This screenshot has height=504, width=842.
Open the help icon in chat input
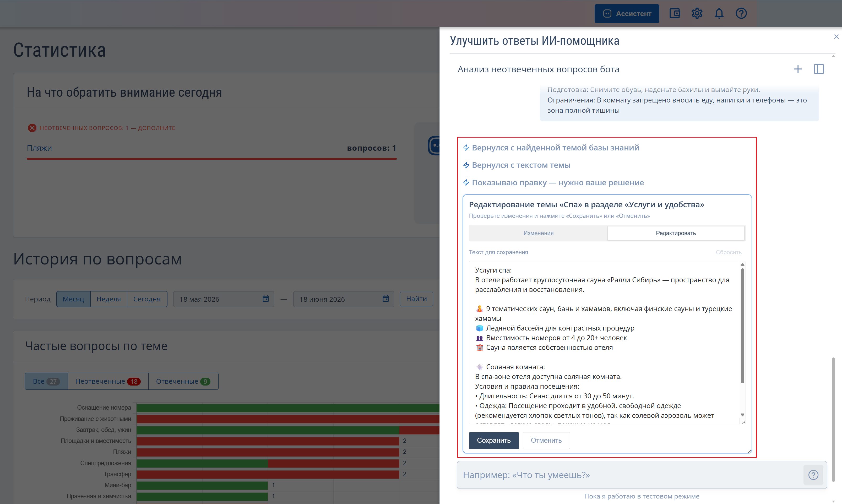pyautogui.click(x=813, y=475)
